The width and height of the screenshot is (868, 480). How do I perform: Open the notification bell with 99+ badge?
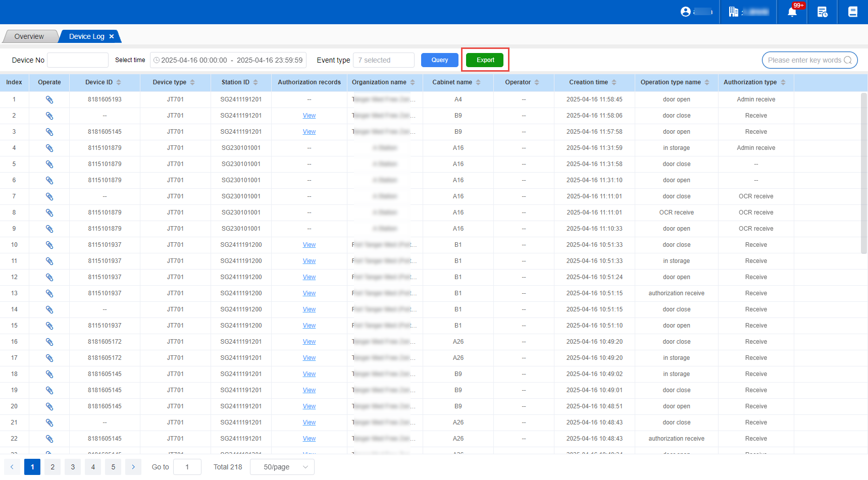[792, 12]
